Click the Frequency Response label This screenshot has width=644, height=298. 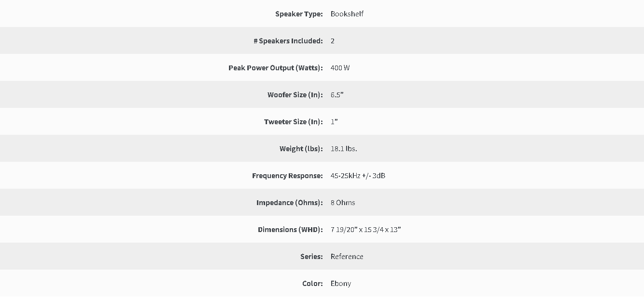coord(287,176)
